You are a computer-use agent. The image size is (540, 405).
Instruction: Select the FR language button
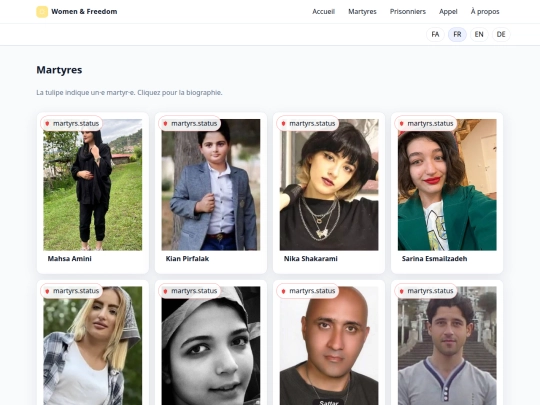[x=457, y=34]
